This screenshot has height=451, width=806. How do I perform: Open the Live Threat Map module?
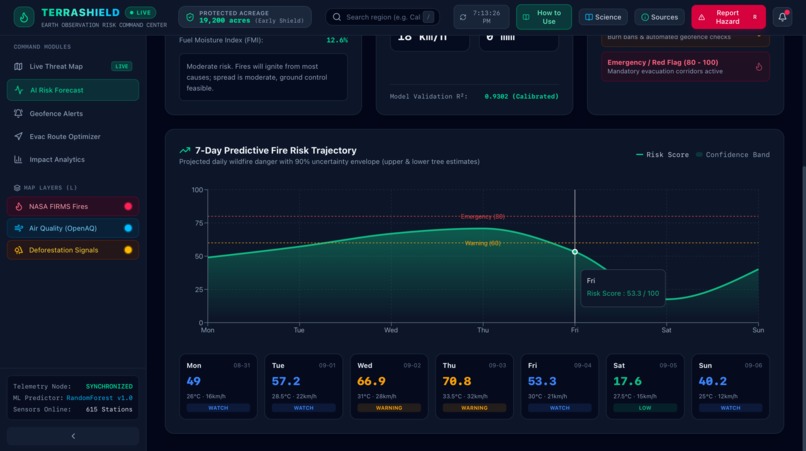(73, 66)
